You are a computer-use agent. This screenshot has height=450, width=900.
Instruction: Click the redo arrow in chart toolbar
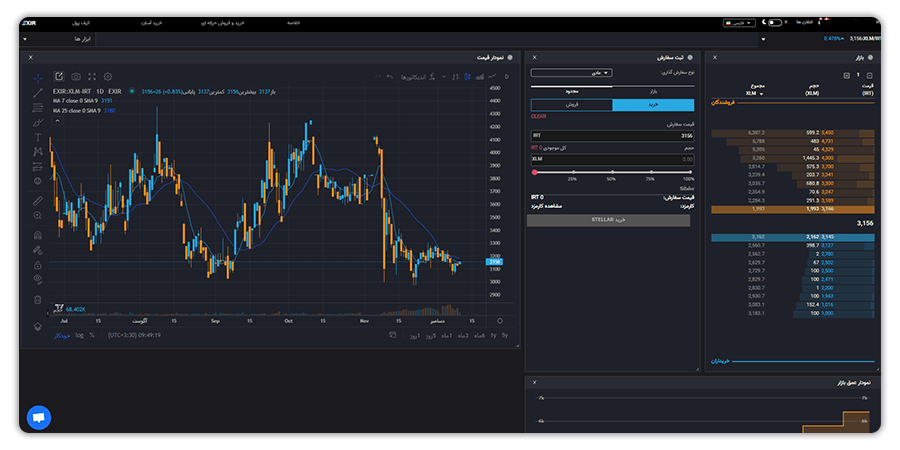coord(378,76)
